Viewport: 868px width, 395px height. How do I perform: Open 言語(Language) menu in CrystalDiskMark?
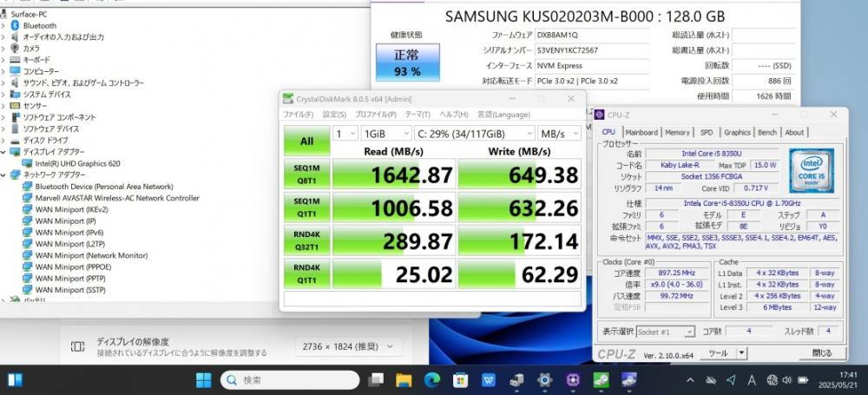tap(503, 115)
